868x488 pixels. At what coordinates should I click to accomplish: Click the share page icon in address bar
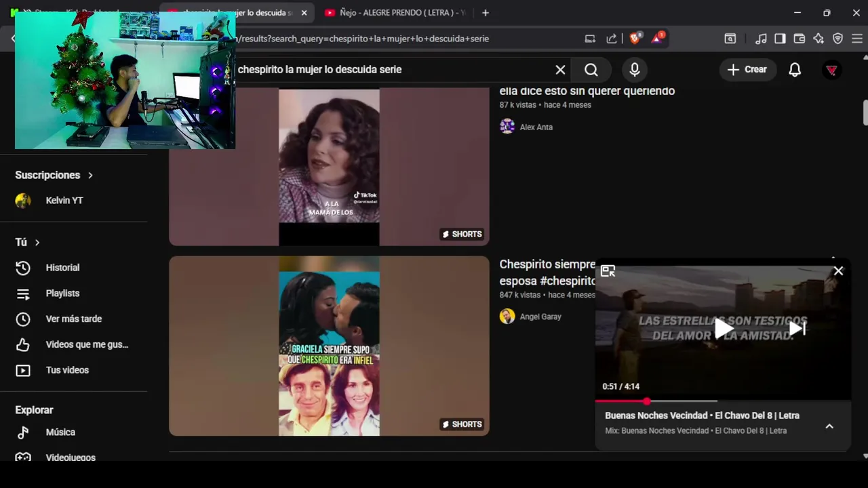(x=612, y=39)
